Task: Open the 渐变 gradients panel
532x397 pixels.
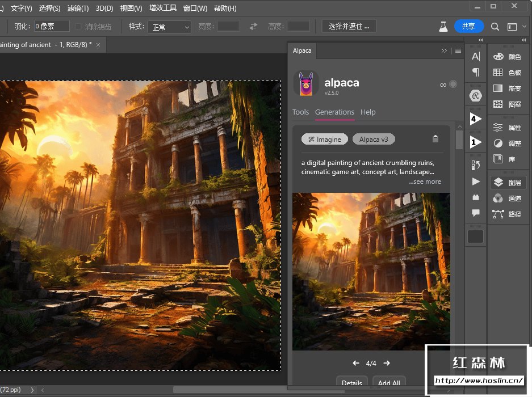Action: coord(508,88)
